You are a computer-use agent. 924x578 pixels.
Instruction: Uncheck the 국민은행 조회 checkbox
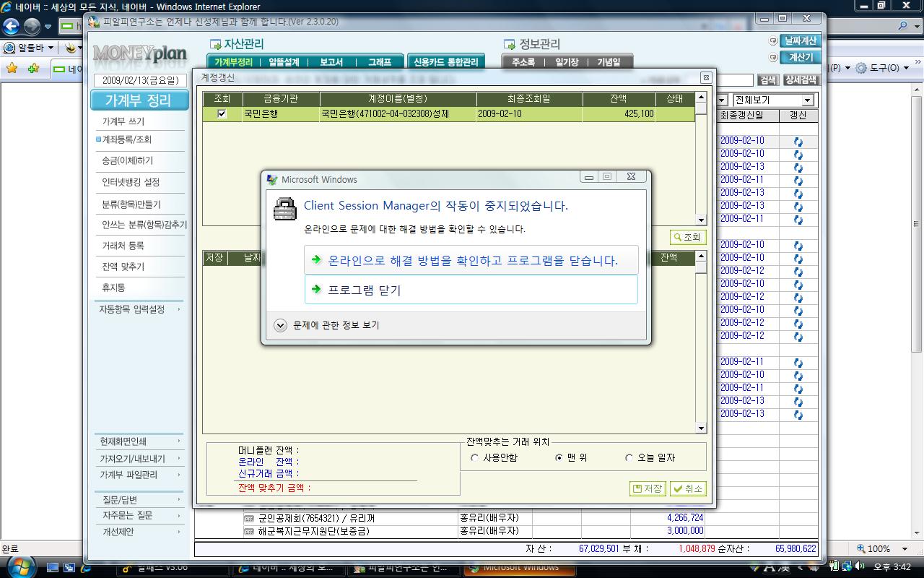pyautogui.click(x=222, y=113)
